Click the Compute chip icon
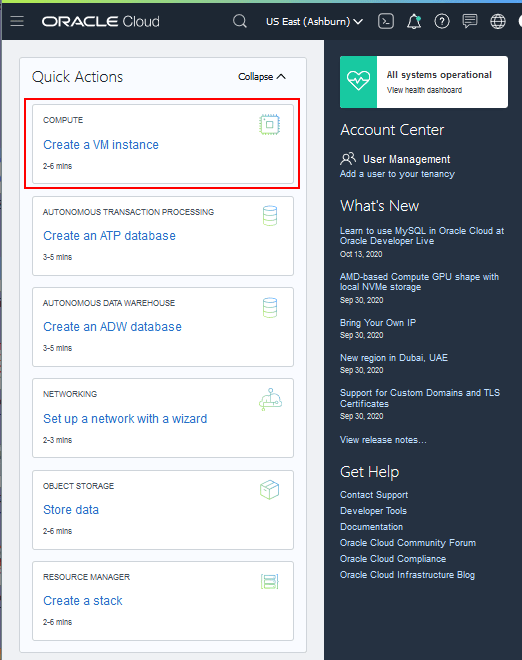Viewport: 522px width, 660px height. [269, 125]
